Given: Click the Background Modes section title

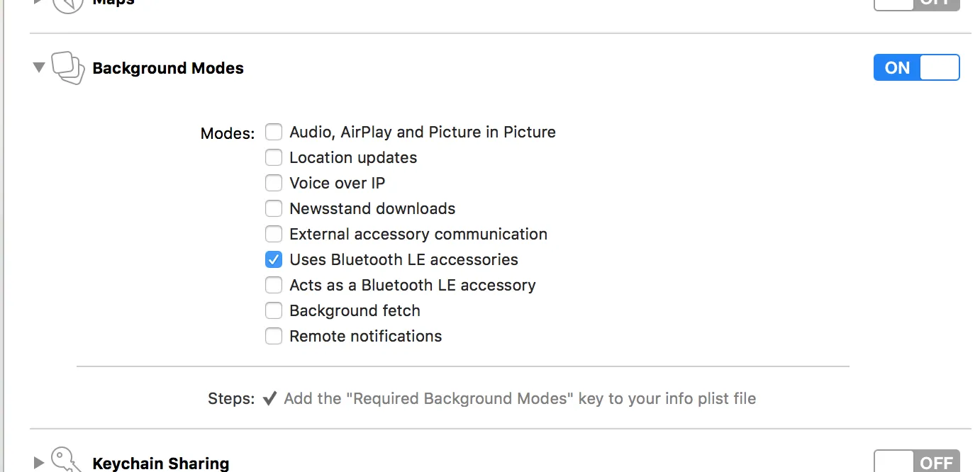Looking at the screenshot, I should (168, 69).
